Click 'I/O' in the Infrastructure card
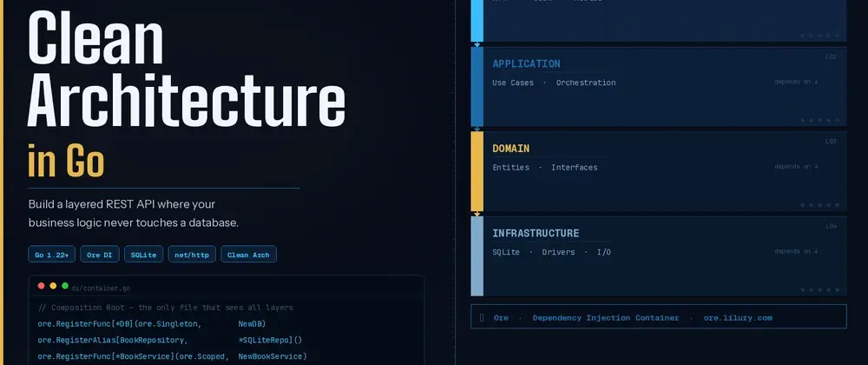Viewport: 868px width, 365px height. coord(604,252)
